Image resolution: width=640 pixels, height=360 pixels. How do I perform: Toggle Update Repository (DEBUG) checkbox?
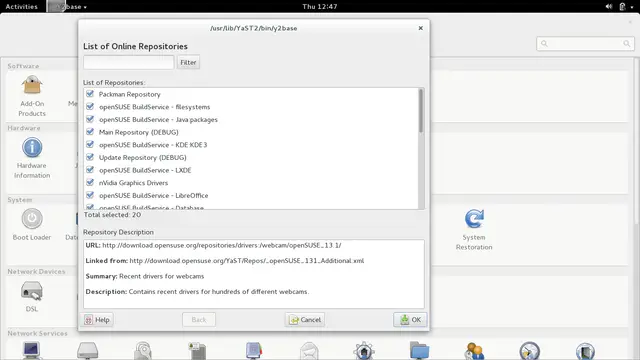coord(90,157)
